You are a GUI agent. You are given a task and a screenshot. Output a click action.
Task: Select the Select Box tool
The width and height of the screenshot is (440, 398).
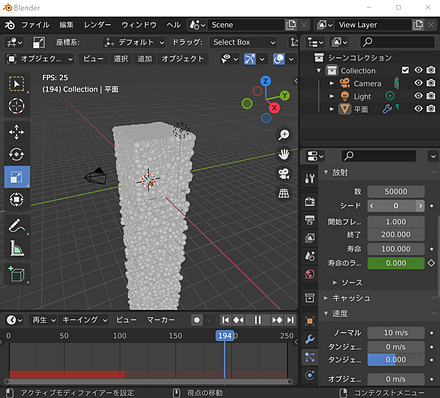coord(17,84)
